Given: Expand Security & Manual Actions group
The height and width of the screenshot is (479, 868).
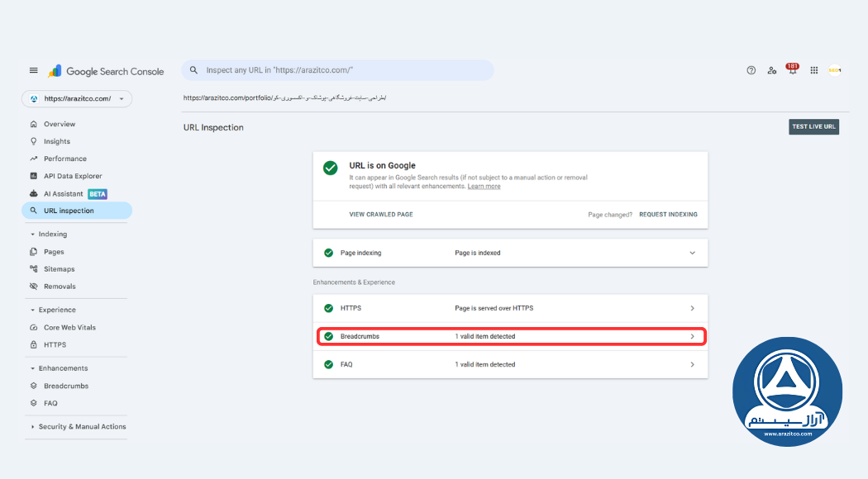Looking at the screenshot, I should [78, 426].
